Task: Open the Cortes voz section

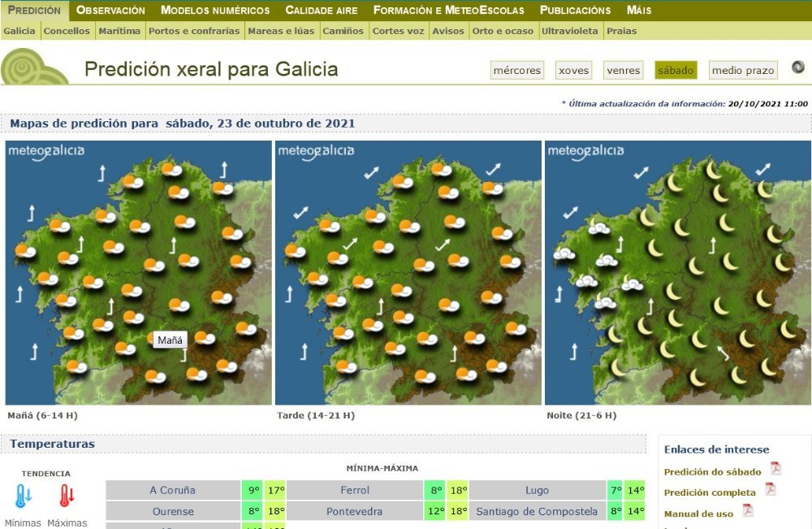Action: click(x=398, y=31)
